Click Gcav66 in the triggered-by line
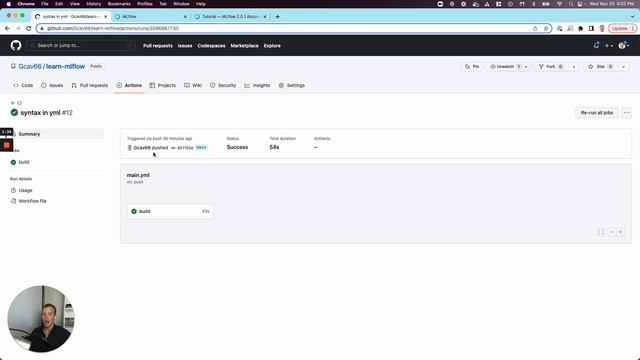 (x=142, y=148)
